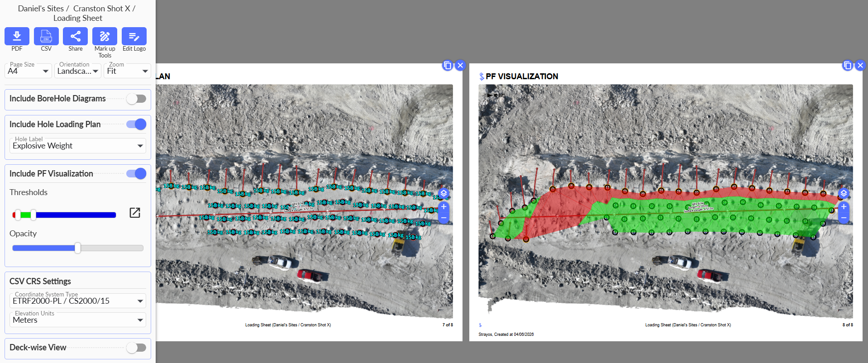Download the loading sheet as PDF
Viewport: 868px width, 363px height.
17,36
